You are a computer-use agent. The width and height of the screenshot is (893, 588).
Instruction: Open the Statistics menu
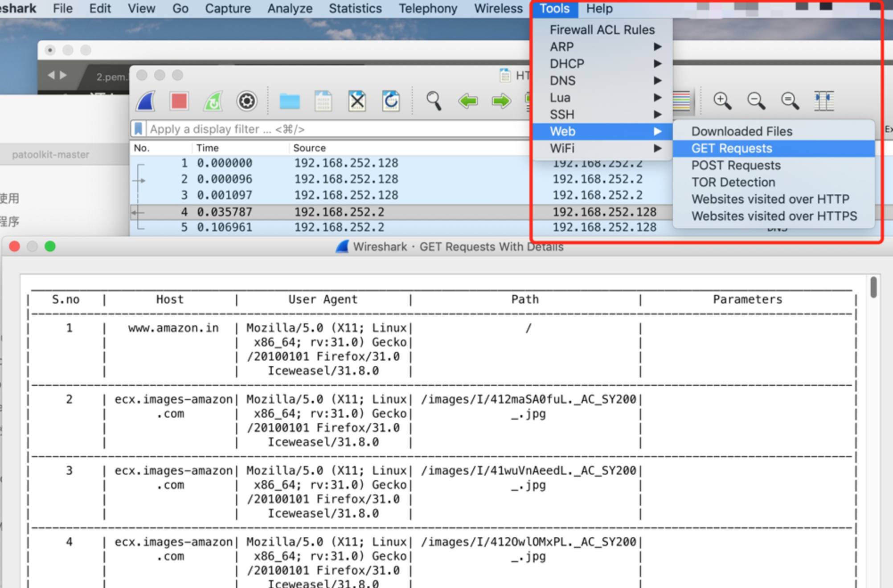355,8
